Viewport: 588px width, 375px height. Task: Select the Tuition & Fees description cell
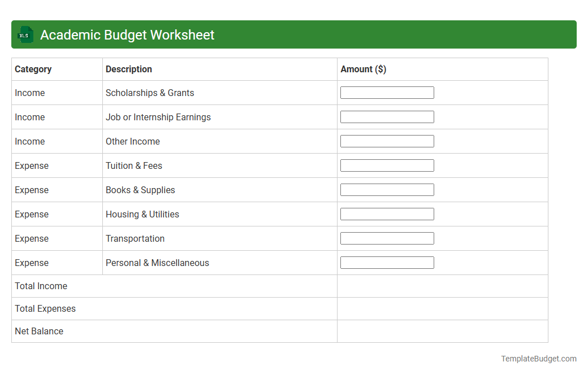[133, 165]
